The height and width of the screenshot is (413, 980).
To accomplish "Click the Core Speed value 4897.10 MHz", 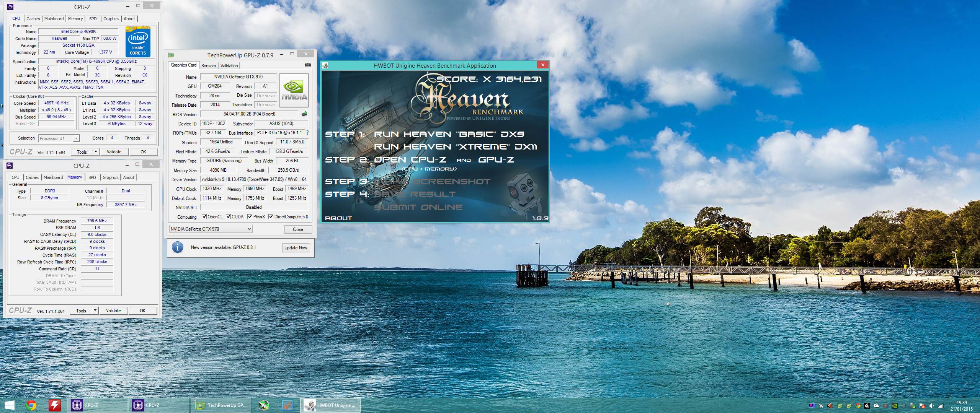I will tap(57, 103).
